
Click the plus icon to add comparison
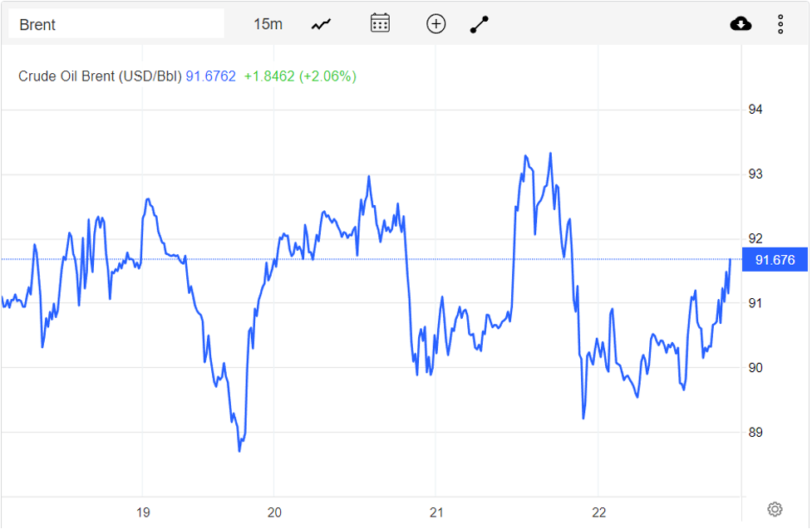coord(436,24)
